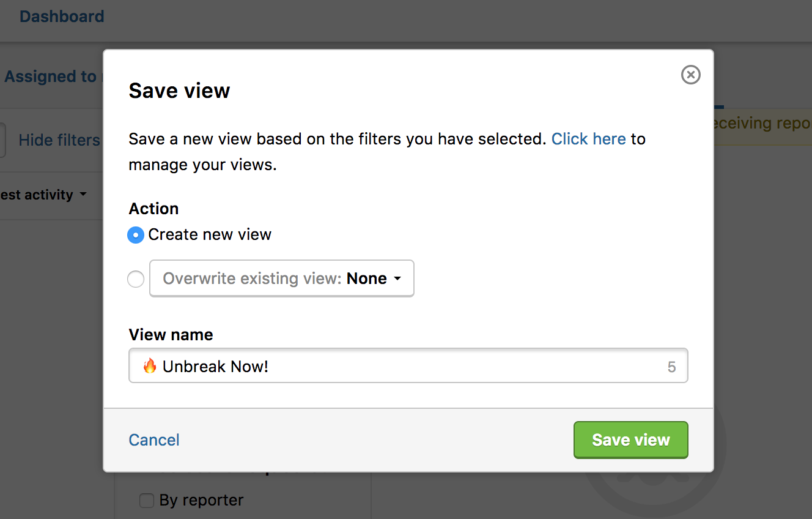
Task: Click the character counter showing 5
Action: pos(671,367)
